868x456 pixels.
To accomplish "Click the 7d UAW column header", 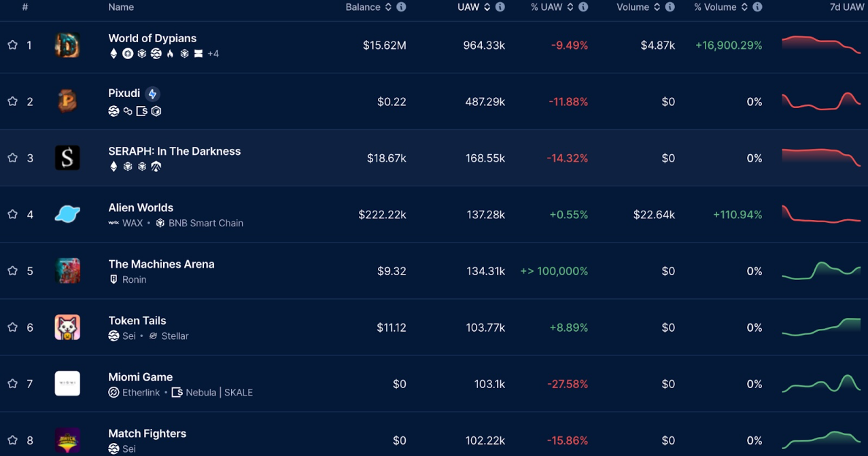I will click(x=847, y=7).
